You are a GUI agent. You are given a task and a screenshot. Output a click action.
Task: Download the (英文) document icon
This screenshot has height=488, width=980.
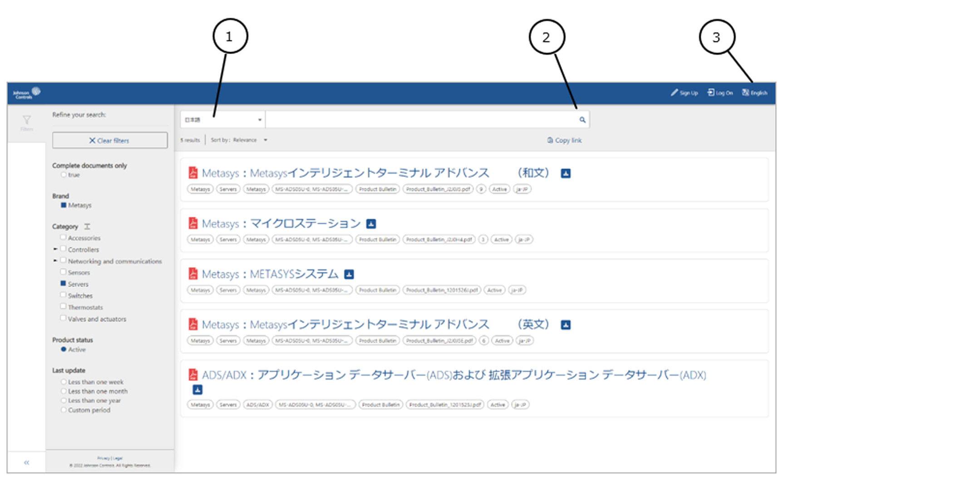pyautogui.click(x=566, y=325)
